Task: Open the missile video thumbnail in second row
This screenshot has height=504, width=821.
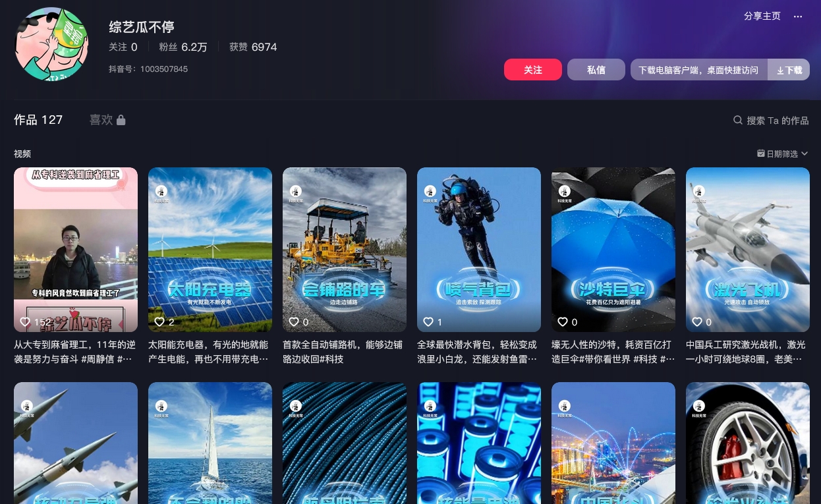Action: pyautogui.click(x=76, y=443)
